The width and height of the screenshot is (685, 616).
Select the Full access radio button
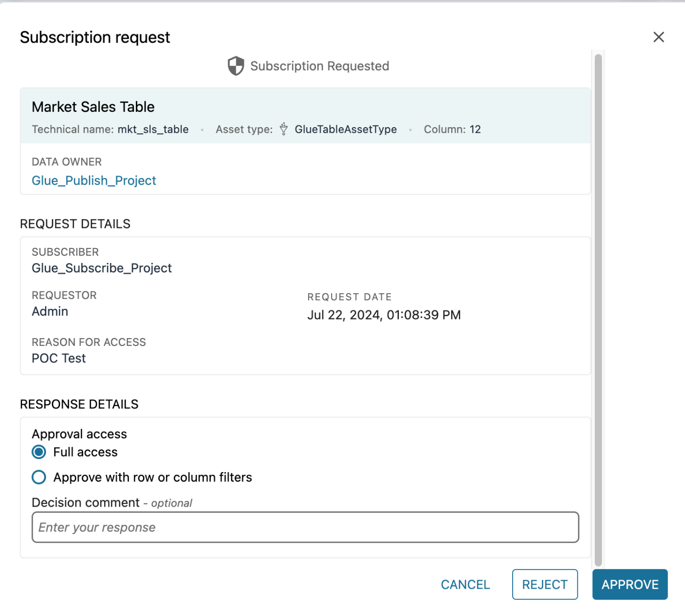tap(39, 452)
